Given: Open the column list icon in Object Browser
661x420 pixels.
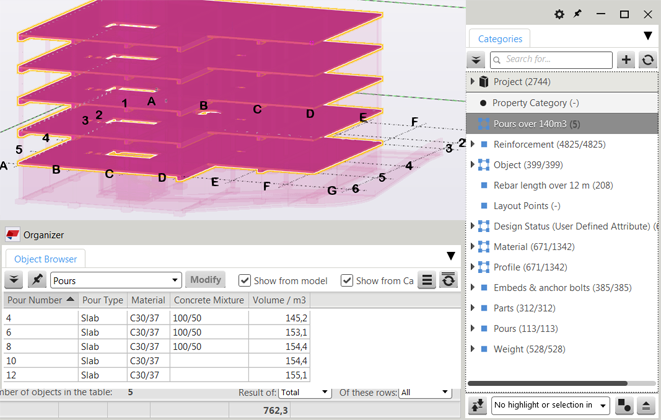Looking at the screenshot, I should pyautogui.click(x=427, y=280).
